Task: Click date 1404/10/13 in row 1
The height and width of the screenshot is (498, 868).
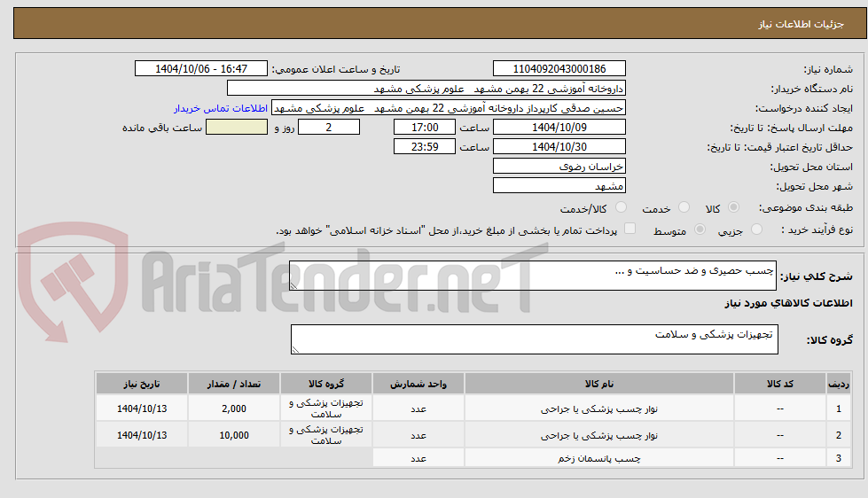Action: click(x=142, y=409)
